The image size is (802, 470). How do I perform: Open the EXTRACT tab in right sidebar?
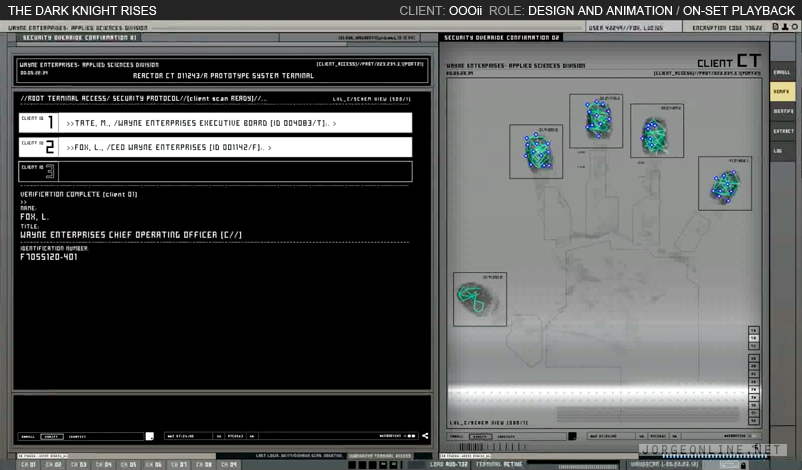782,131
